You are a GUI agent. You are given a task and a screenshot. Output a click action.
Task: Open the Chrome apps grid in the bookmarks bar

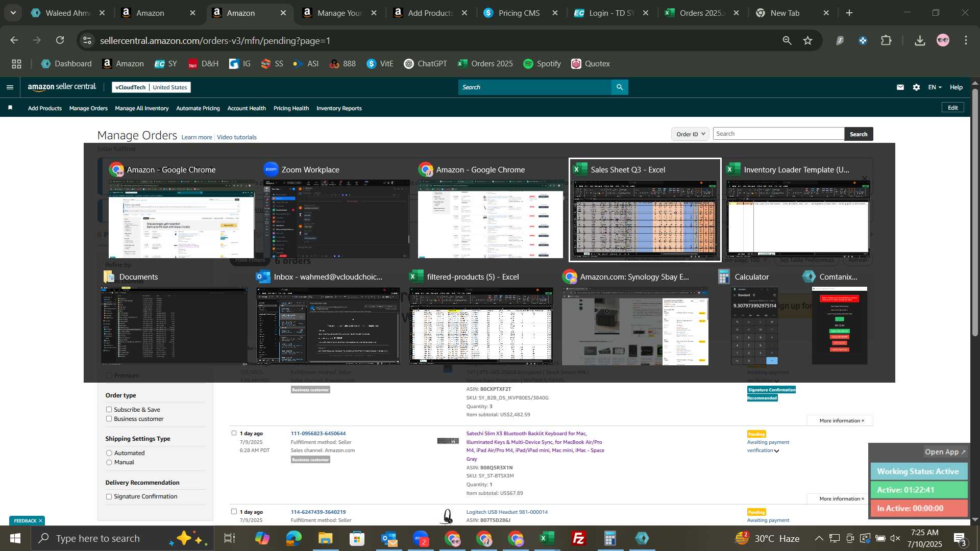pyautogui.click(x=16, y=64)
